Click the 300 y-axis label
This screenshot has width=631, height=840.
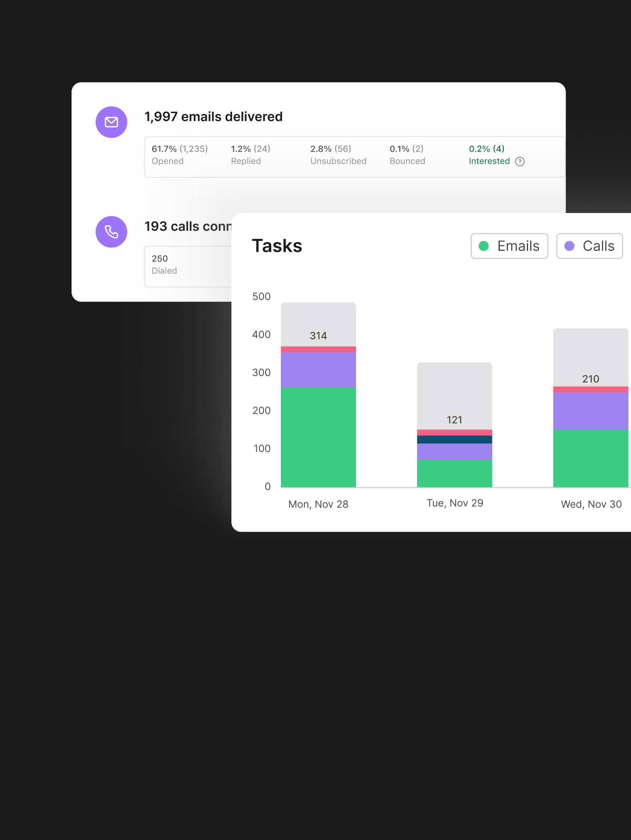[x=262, y=372]
